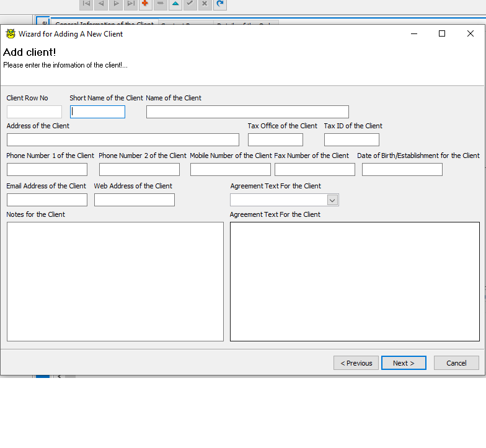Go to next record in navigator toolbar
Screen dimensions: 486x448
pos(116,4)
